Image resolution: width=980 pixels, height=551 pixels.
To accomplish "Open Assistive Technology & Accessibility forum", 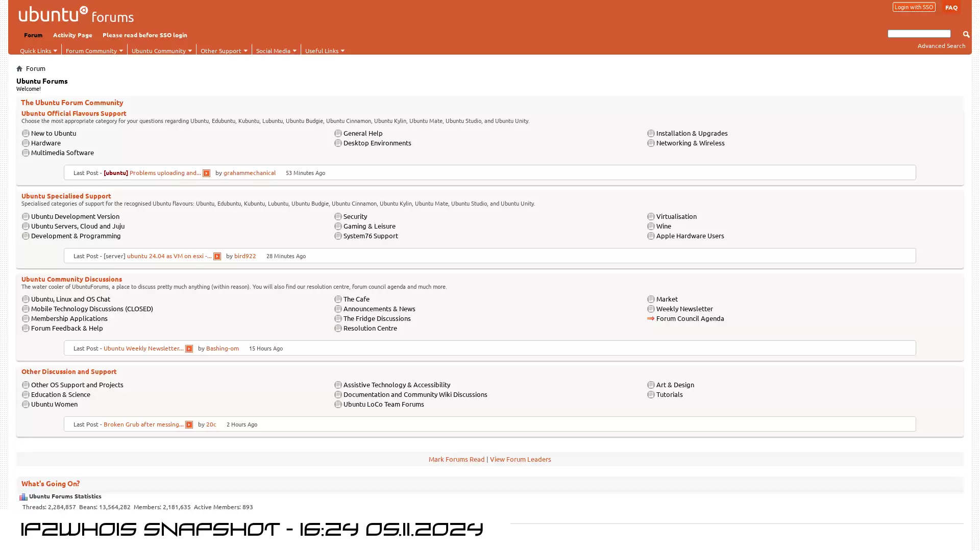I will [x=397, y=385].
